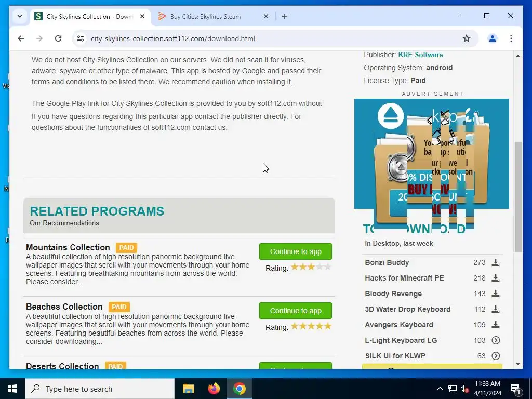Continue to app for Beaches Collection
This screenshot has height=399, width=532.
(x=296, y=311)
